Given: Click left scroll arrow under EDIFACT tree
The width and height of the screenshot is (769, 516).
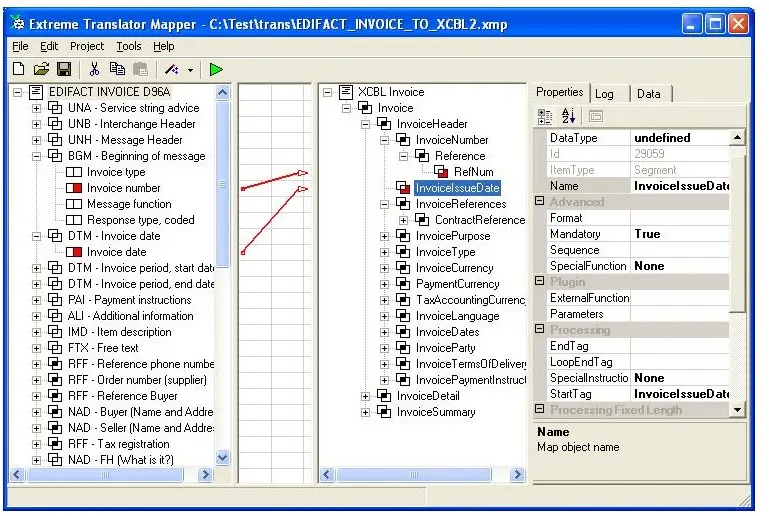Looking at the screenshot, I should point(17,474).
